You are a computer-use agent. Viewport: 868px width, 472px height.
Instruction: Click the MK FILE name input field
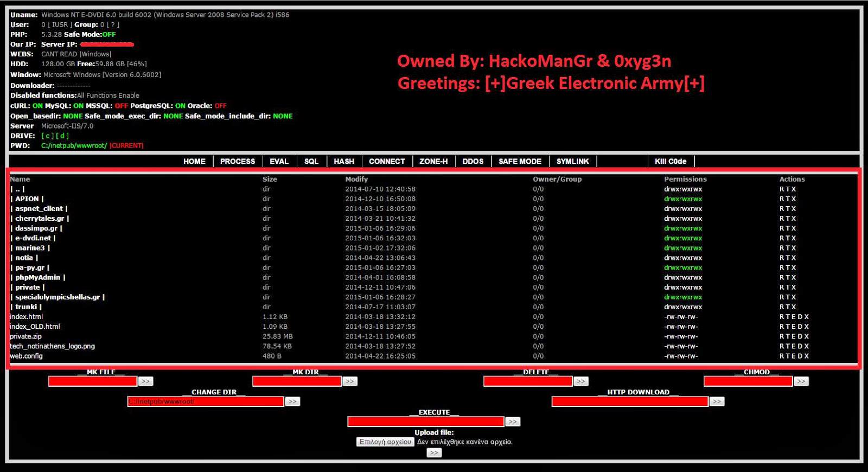93,381
